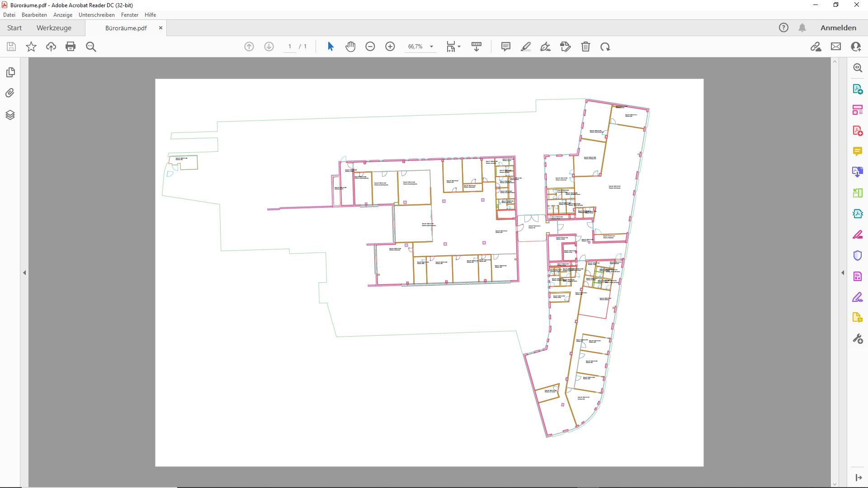
Task: Expand the left navigation pane arrow
Action: [24, 272]
